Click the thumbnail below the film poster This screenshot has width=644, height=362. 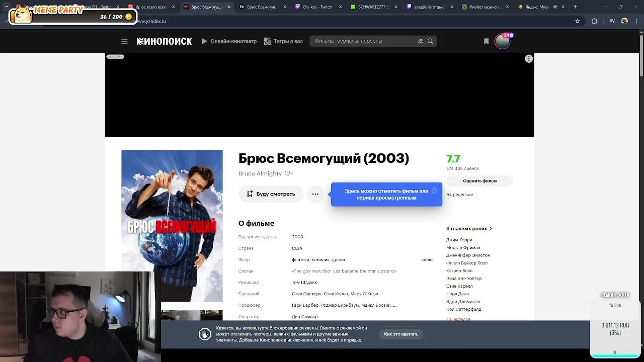click(192, 315)
